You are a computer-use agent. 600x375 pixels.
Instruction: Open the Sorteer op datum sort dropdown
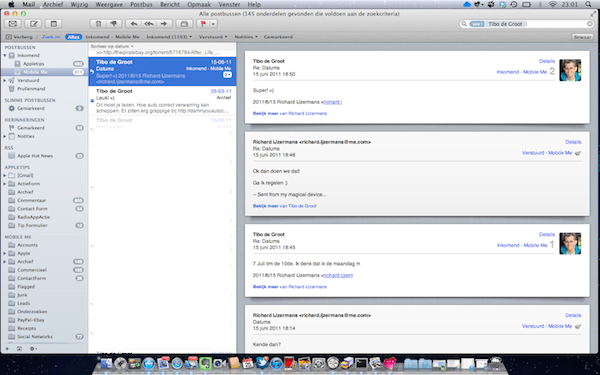click(x=112, y=46)
